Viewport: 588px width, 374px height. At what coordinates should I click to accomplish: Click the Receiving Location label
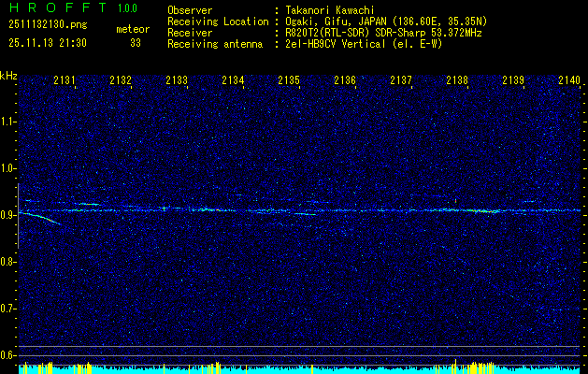tap(218, 22)
